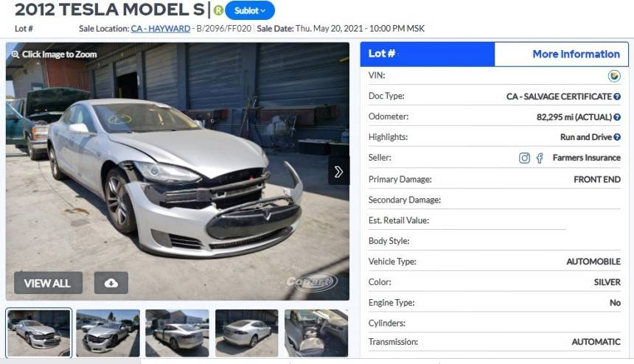Click the green R run-and-drive badge icon
This screenshot has width=634, height=364.
(218, 10)
